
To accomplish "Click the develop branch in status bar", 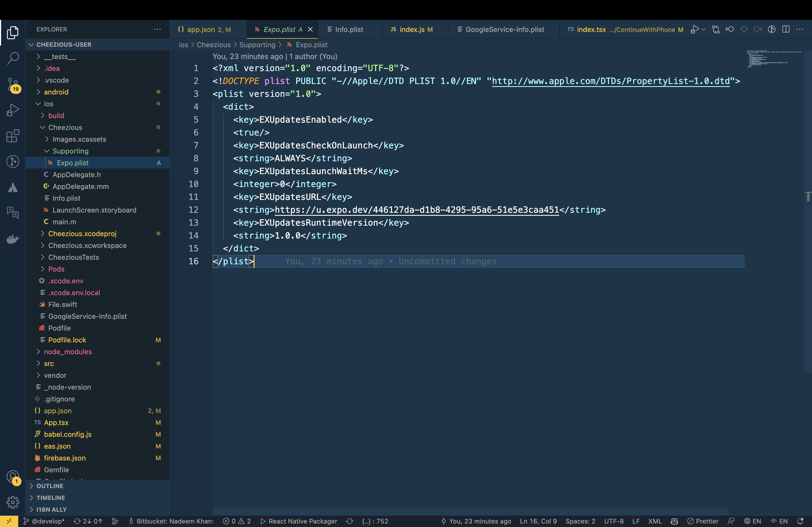I will (x=44, y=521).
